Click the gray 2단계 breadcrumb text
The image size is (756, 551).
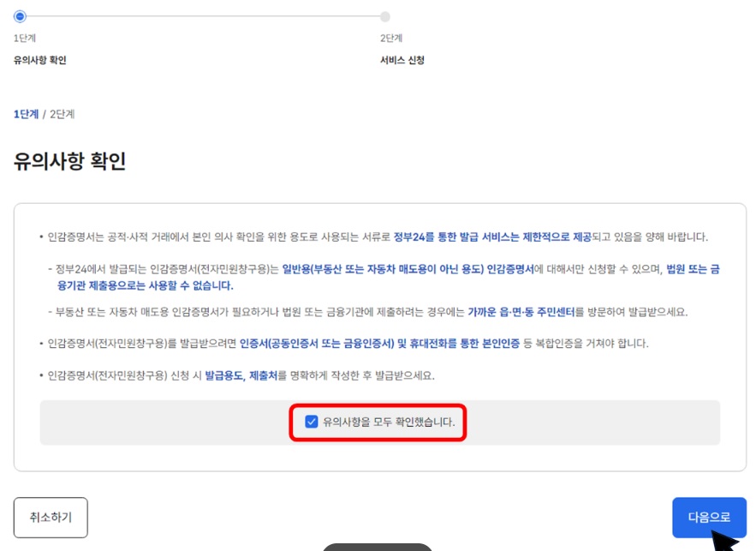63,114
